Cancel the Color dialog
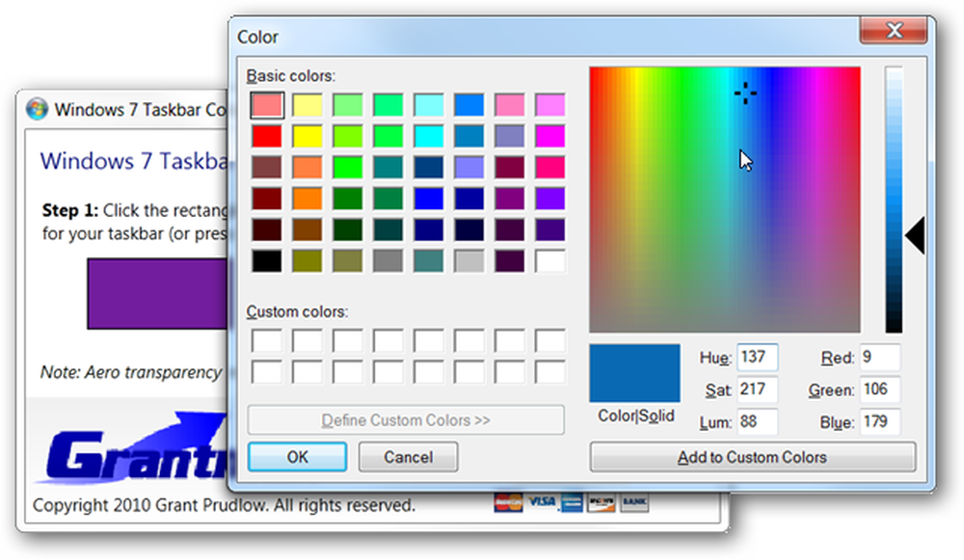 (408, 457)
